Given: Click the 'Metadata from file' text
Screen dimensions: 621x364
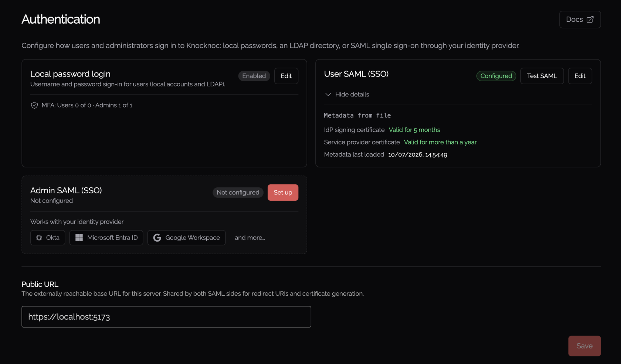Looking at the screenshot, I should (x=357, y=115).
